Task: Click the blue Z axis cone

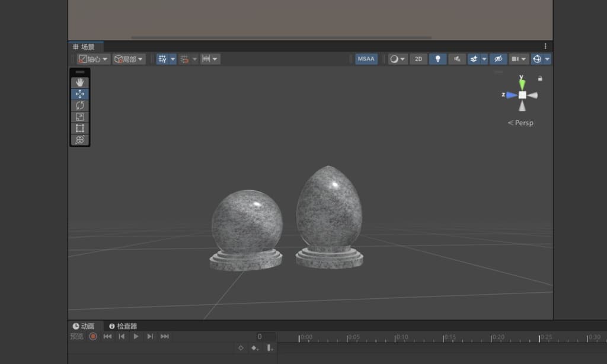Action: 510,95
